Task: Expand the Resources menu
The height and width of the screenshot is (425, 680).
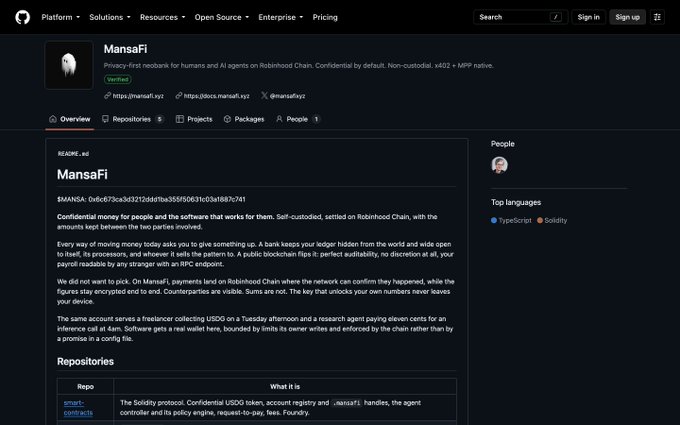Action: pos(162,17)
